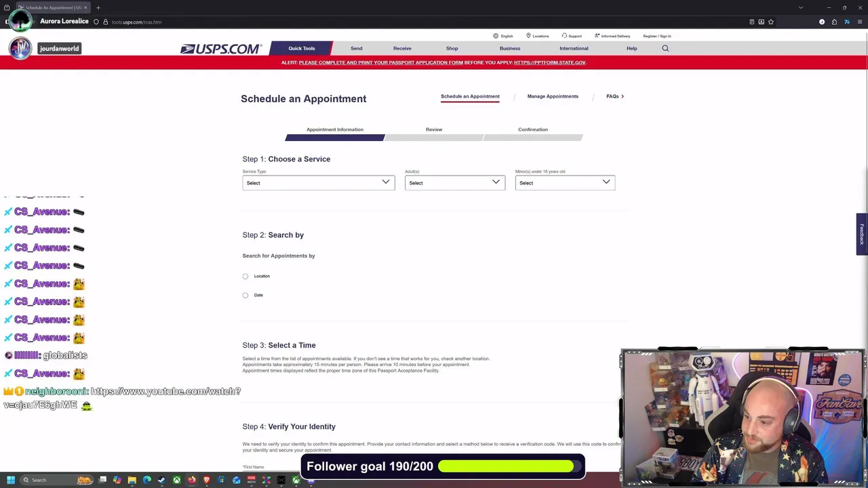The image size is (868, 488).
Task: Open the Adult(s) select dropdown
Action: pyautogui.click(x=455, y=182)
